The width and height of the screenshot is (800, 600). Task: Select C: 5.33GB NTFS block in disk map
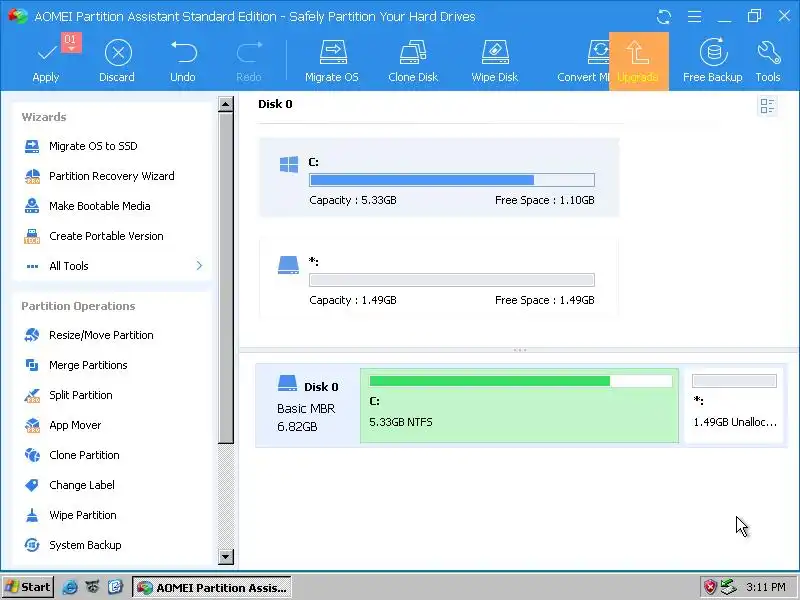pyautogui.click(x=519, y=406)
